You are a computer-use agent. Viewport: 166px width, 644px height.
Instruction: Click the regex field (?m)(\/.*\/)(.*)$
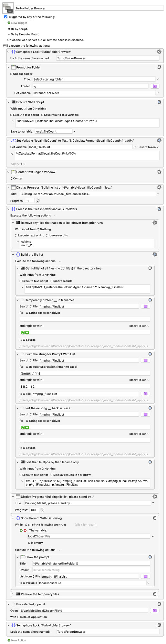(x=85, y=374)
